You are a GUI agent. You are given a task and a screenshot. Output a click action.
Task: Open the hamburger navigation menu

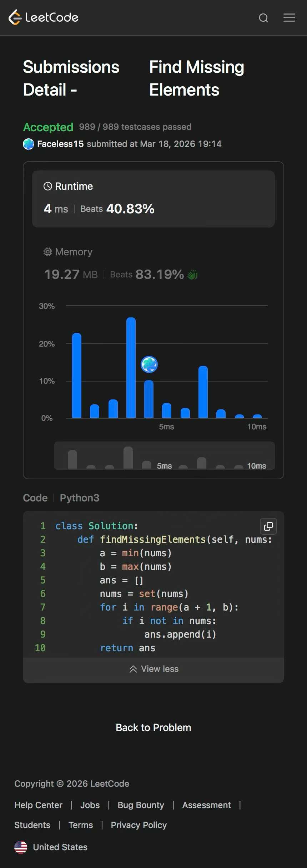tap(289, 18)
